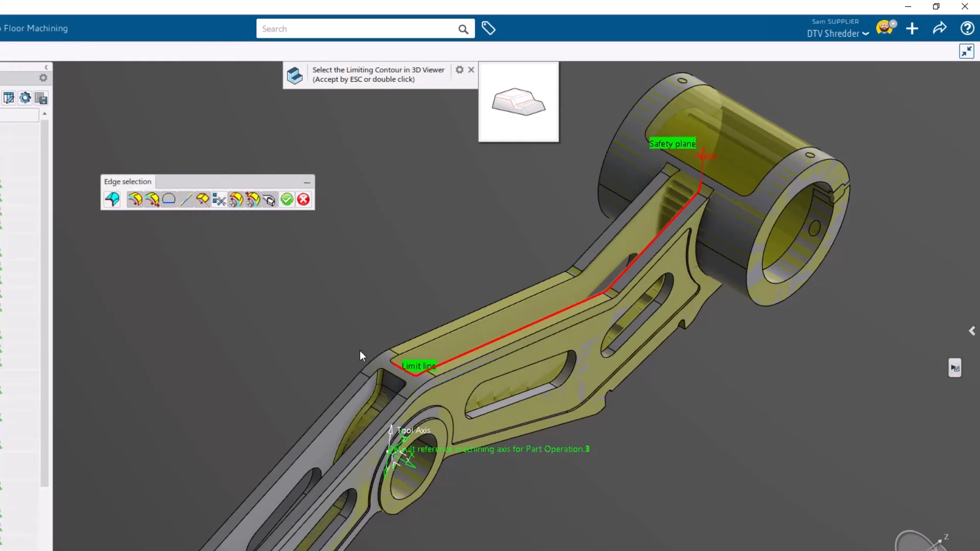Click the plus add icon in header

click(912, 29)
